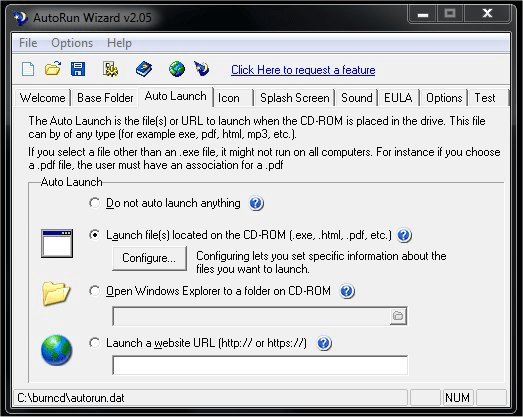Switch to the Welcome tab
This screenshot has height=417, width=523.
[42, 98]
